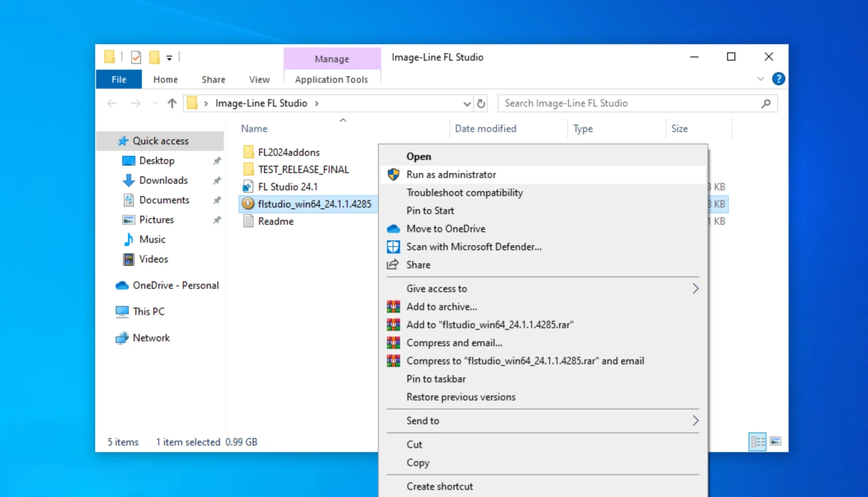Expand address bar history dropdown
This screenshot has width=868, height=497.
click(467, 103)
